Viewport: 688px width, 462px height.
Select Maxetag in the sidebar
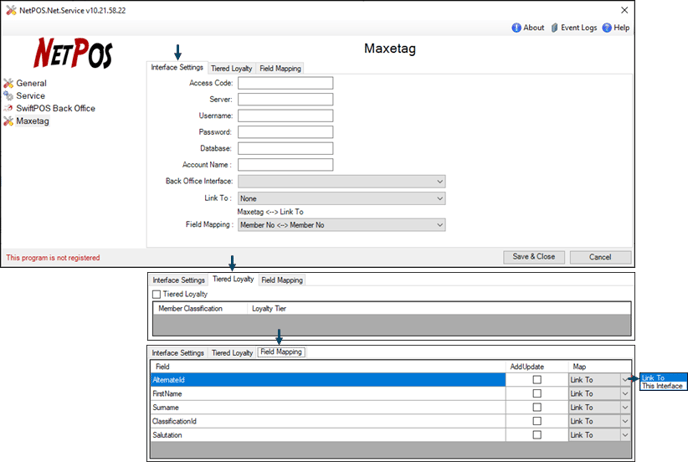32,121
